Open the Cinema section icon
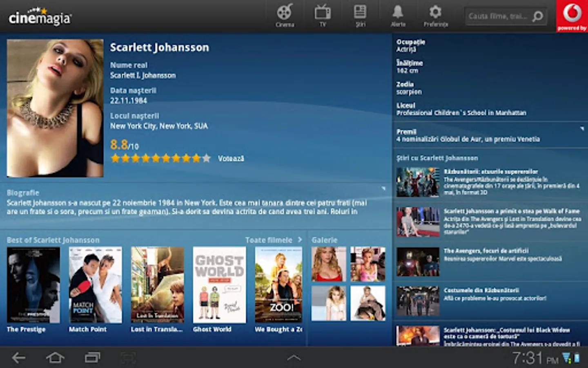The image size is (588, 368). point(285,16)
